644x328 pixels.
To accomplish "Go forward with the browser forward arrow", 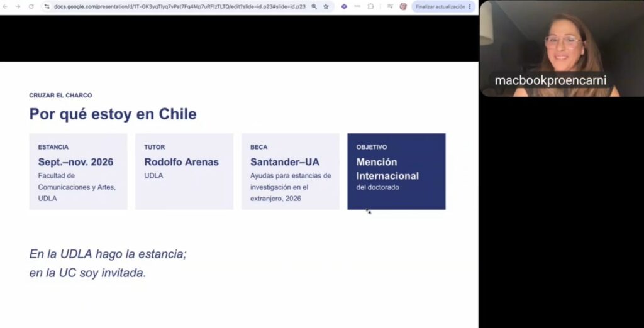I will coord(18,6).
